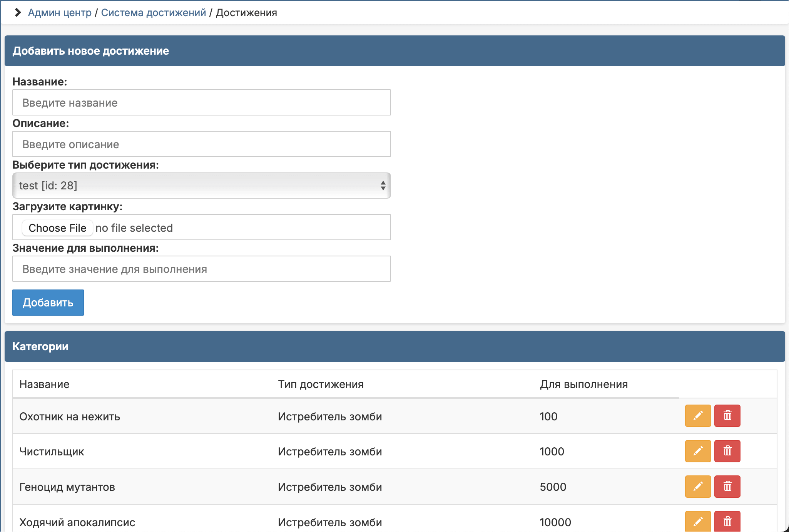Click pencil icon for Геноцид мутантов
Image resolution: width=789 pixels, height=532 pixels.
pos(698,487)
